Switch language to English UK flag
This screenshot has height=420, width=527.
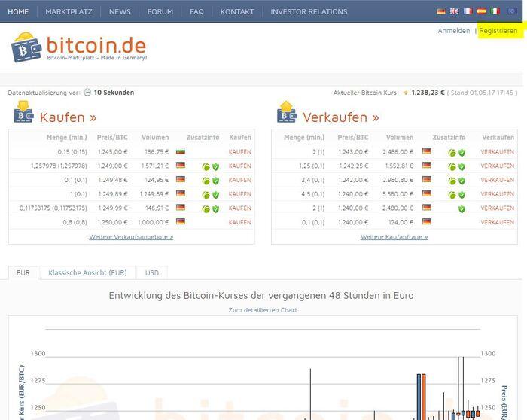pos(454,11)
